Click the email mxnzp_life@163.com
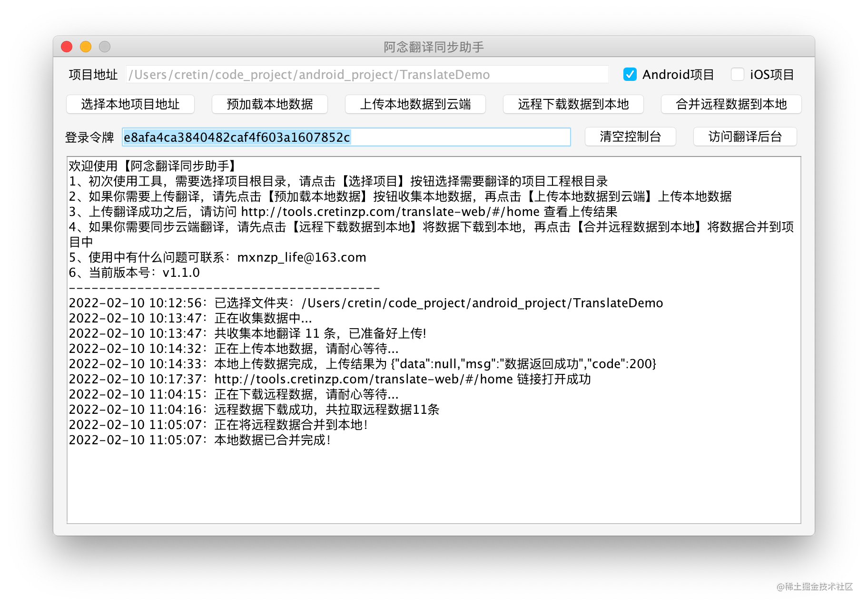Viewport: 868px width, 606px height. pyautogui.click(x=302, y=257)
